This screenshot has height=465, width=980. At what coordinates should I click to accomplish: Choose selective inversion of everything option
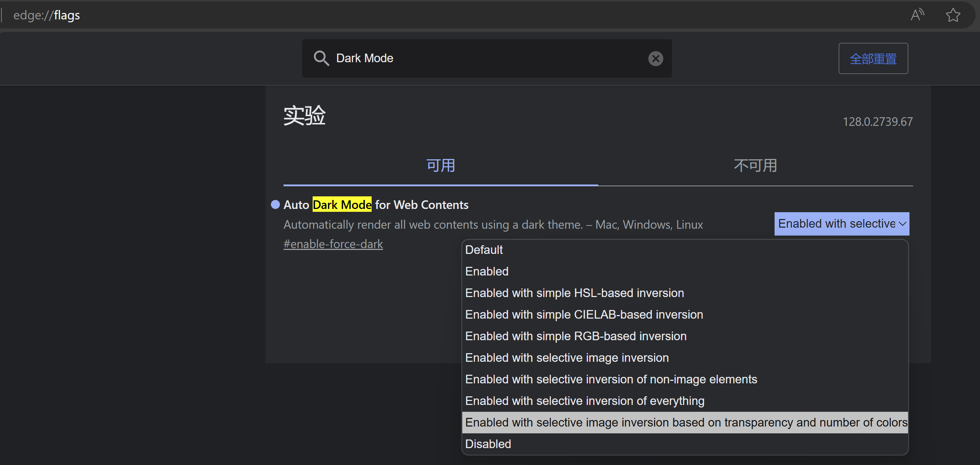point(685,401)
